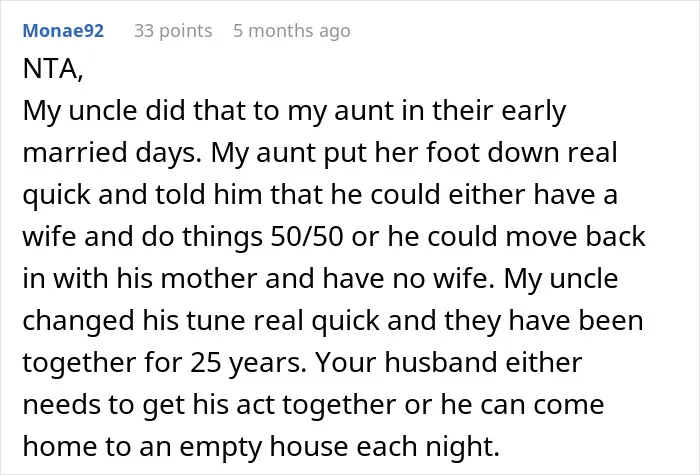The height and width of the screenshot is (475, 700).
Task: Click the words 'Your husband either'
Action: [x=449, y=362]
